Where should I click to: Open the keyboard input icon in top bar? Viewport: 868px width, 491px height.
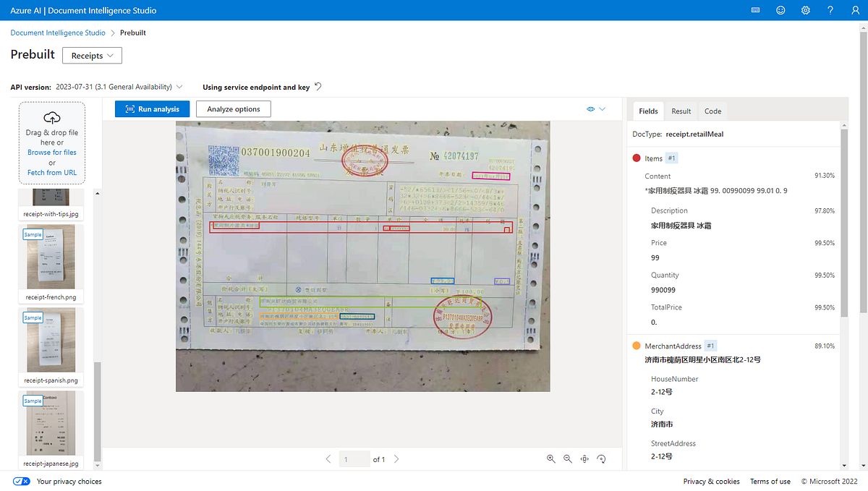coord(755,10)
